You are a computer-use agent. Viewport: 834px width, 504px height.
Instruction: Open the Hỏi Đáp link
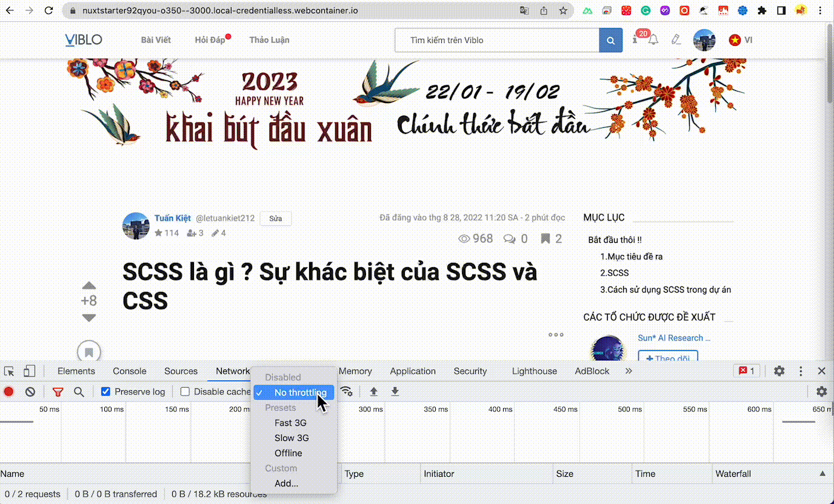210,40
